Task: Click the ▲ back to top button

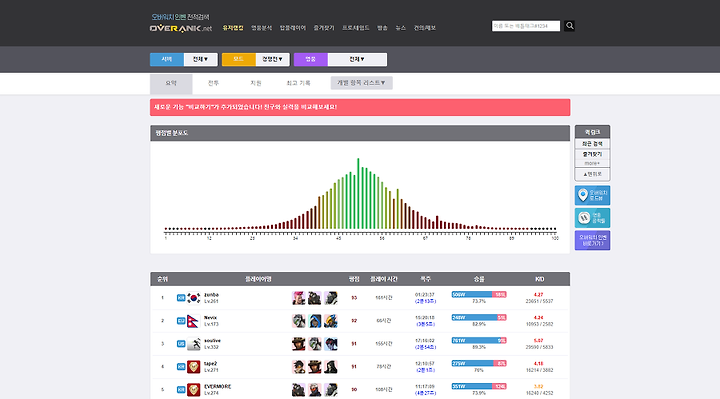Action: click(x=592, y=174)
